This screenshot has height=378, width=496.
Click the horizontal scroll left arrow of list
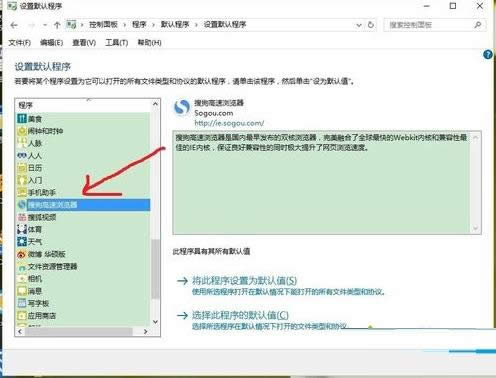20,332
